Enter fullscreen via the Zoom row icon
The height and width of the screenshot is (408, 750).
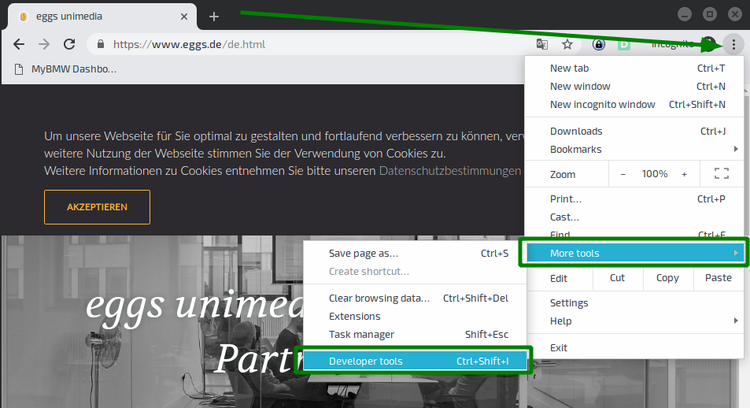click(x=721, y=174)
